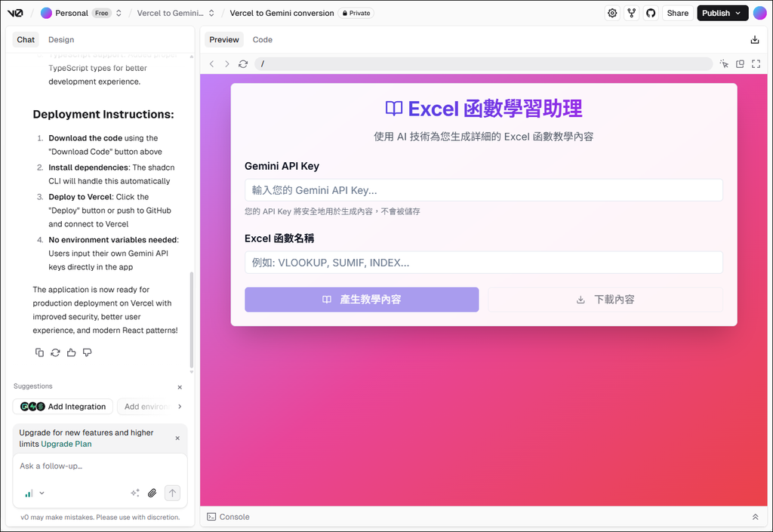The image size is (773, 532).
Task: Open the model selector dropdown
Action: (35, 493)
